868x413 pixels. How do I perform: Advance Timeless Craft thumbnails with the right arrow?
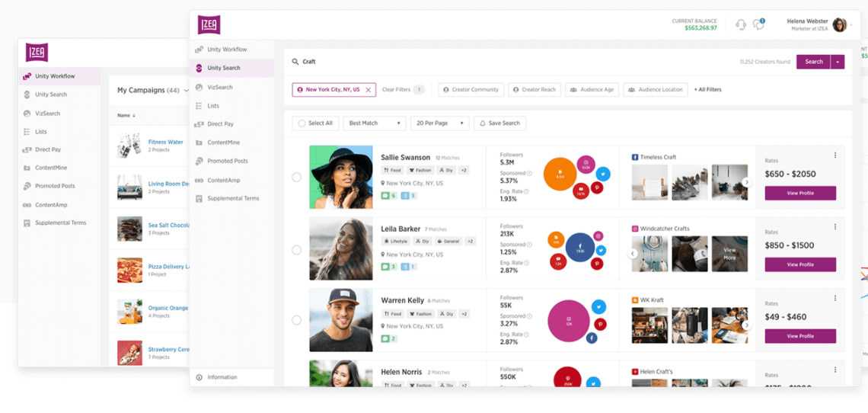[746, 182]
